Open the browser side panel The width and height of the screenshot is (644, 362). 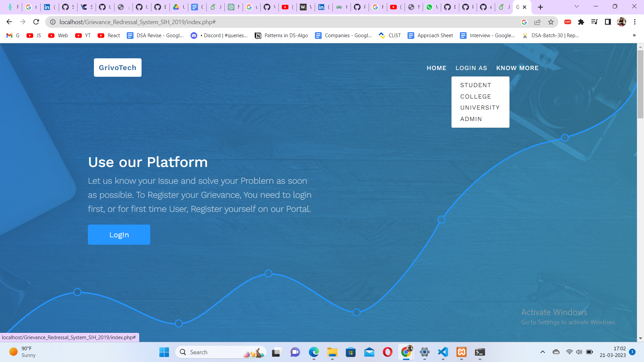[x=608, y=22]
